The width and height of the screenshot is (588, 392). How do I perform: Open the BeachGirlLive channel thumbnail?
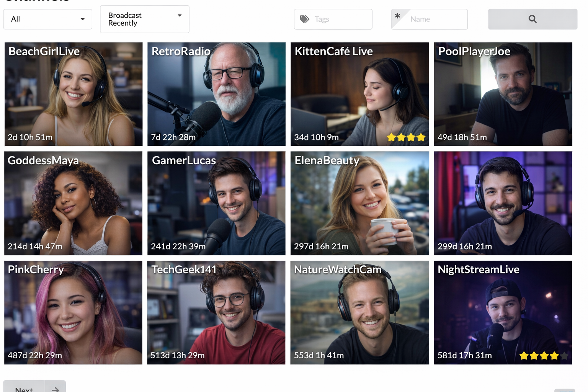(x=73, y=94)
